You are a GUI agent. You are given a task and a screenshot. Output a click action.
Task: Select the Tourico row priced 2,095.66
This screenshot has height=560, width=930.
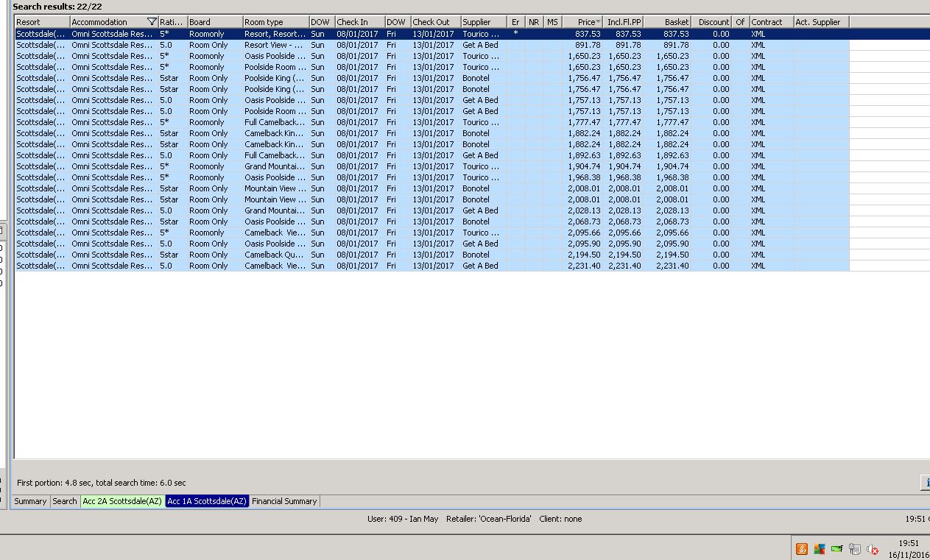432,233
